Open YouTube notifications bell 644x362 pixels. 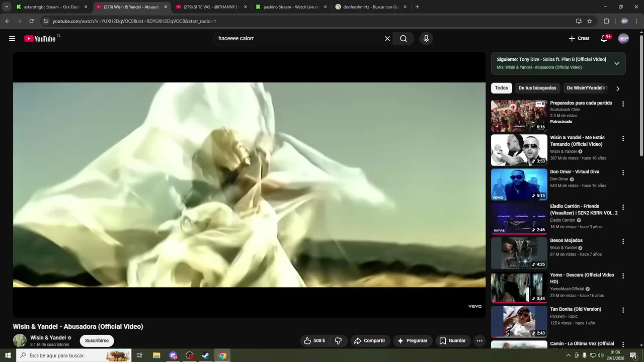click(x=605, y=39)
